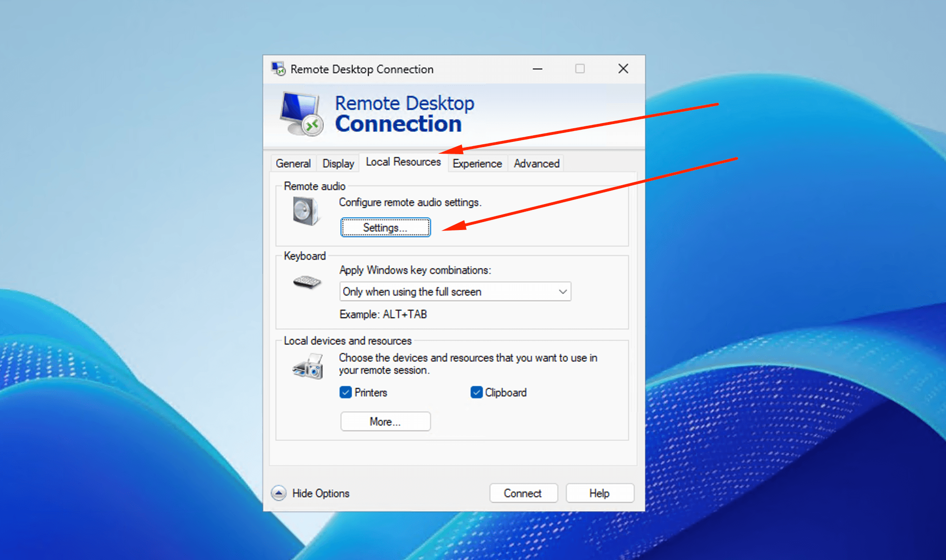Open Help for Remote Desktop
The height and width of the screenshot is (560, 946).
tap(599, 493)
